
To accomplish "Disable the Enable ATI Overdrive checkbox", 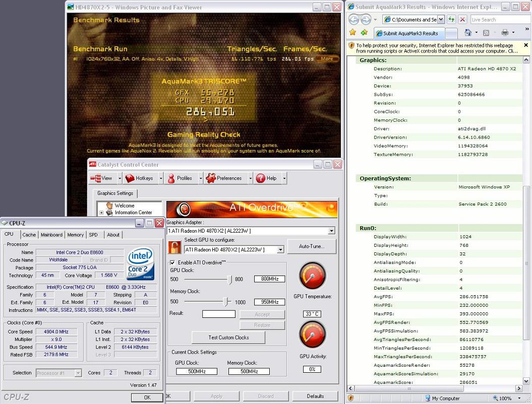I will (x=172, y=262).
